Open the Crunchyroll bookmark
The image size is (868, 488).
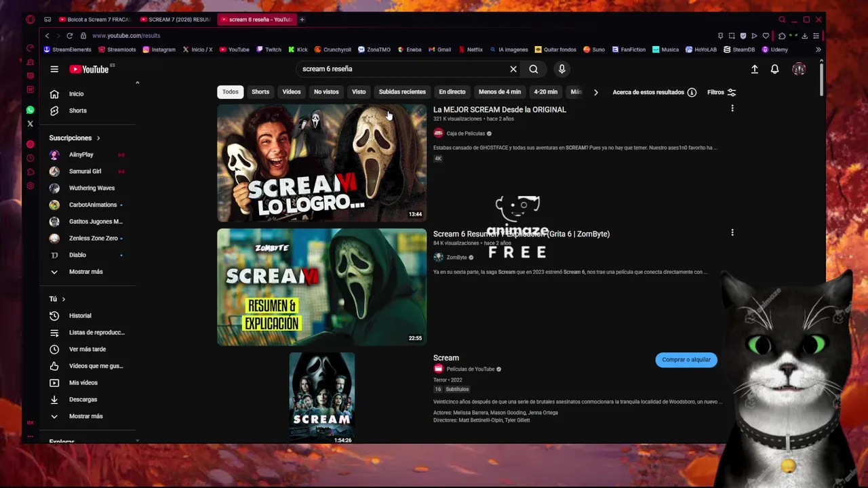[332, 49]
